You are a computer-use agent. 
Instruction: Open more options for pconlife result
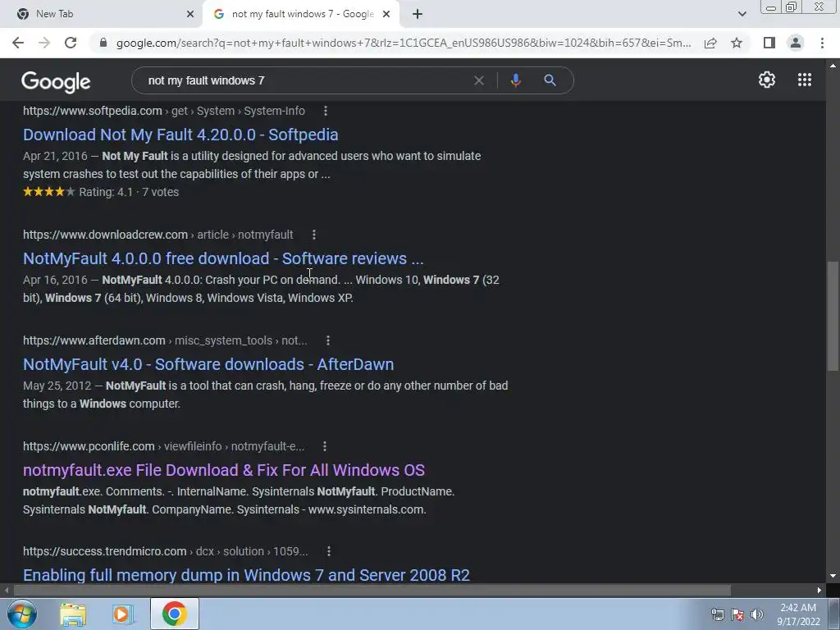(x=325, y=446)
